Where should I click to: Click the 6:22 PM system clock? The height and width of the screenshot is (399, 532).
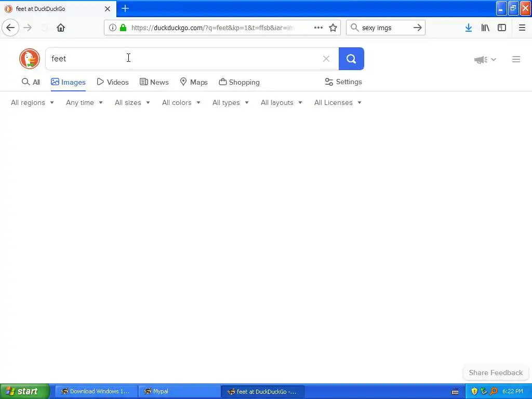[x=513, y=392]
